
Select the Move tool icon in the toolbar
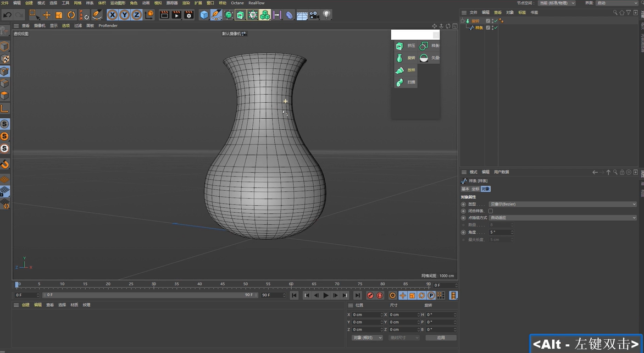coord(47,15)
